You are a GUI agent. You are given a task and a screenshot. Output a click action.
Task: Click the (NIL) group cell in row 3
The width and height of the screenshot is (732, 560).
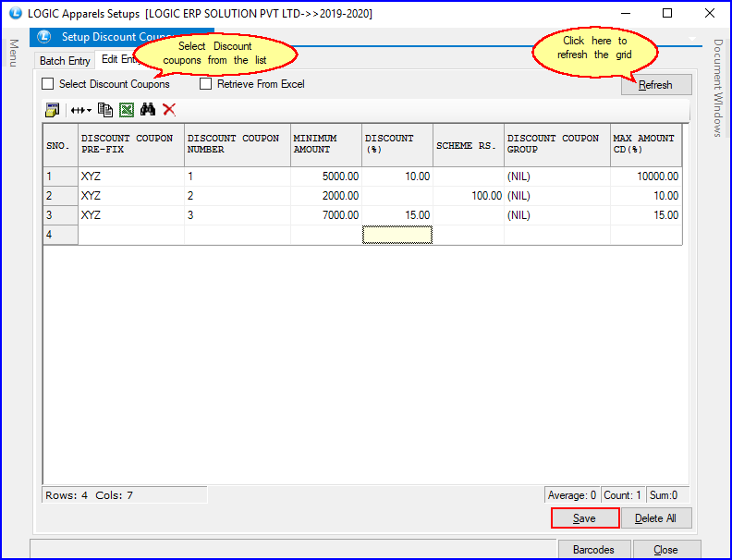click(557, 215)
